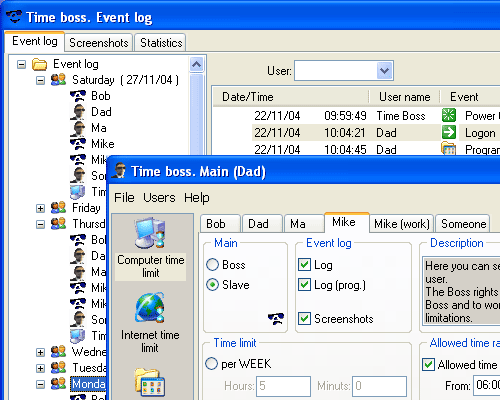
Task: Toggle the Log checkbox
Action: coord(304,265)
